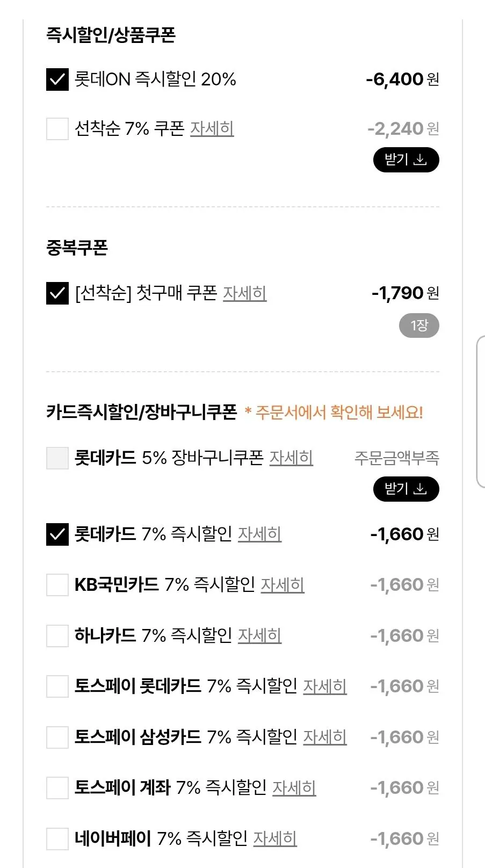Select 하나카드 7% 즉시할인 checkbox
The width and height of the screenshot is (485, 868).
(57, 636)
